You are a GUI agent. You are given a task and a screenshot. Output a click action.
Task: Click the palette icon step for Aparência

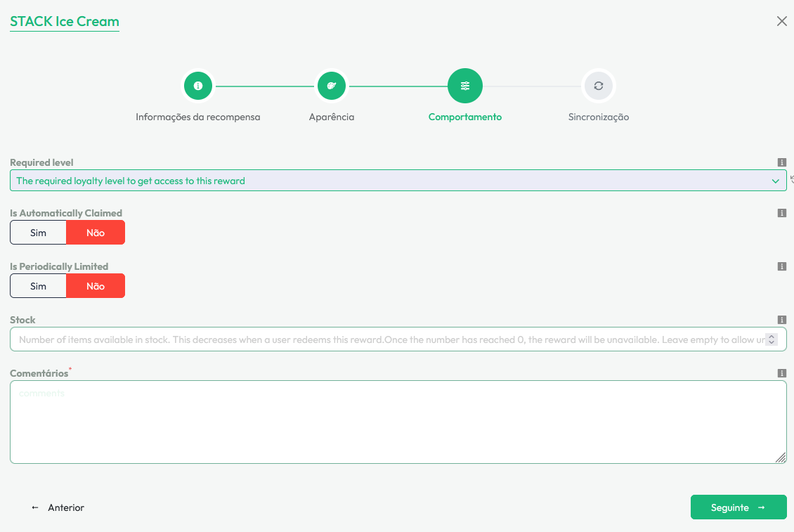pyautogui.click(x=332, y=86)
